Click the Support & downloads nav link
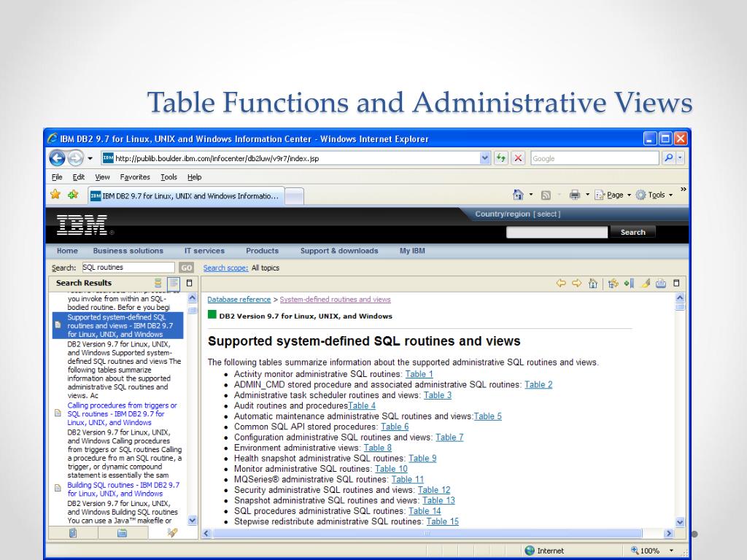 [x=339, y=251]
